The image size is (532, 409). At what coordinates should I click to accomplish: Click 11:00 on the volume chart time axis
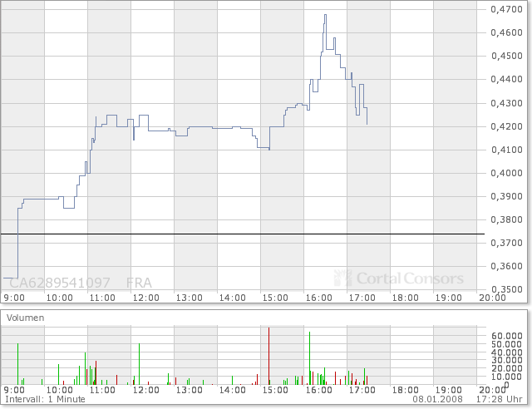coord(102,391)
